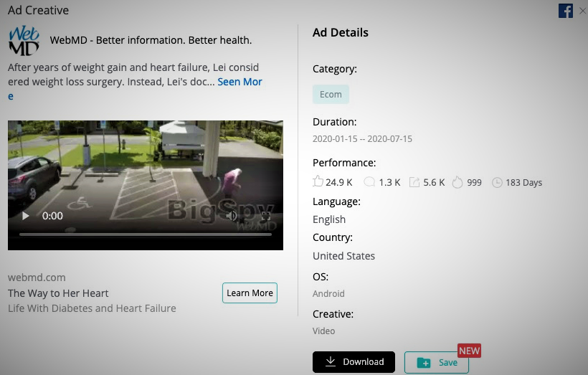Click the share count icon
Image resolution: width=588 pixels, height=375 pixels.
tap(414, 182)
